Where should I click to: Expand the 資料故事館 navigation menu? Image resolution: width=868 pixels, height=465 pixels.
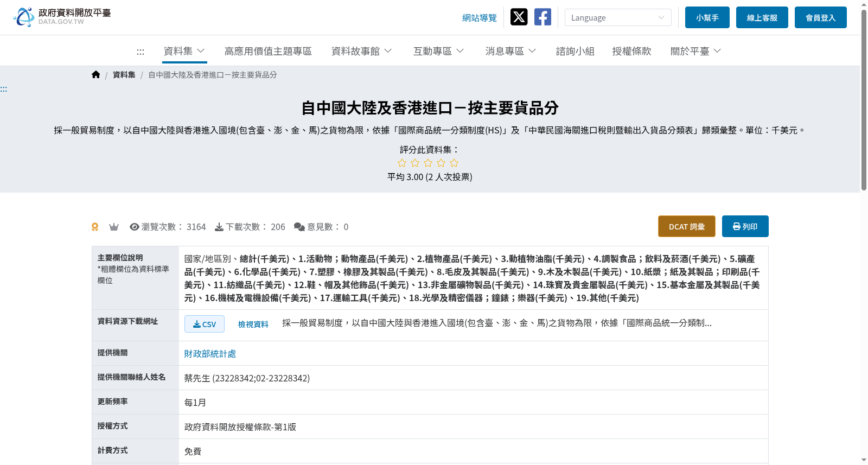coord(361,51)
